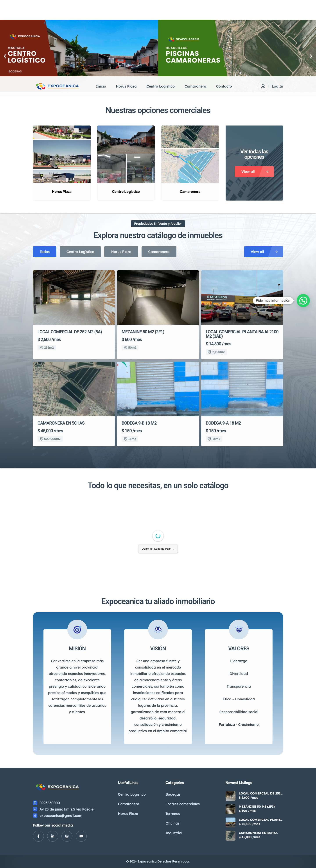The image size is (316, 868).
Task: Open the Facebook social icon in the footer
Action: tap(38, 836)
